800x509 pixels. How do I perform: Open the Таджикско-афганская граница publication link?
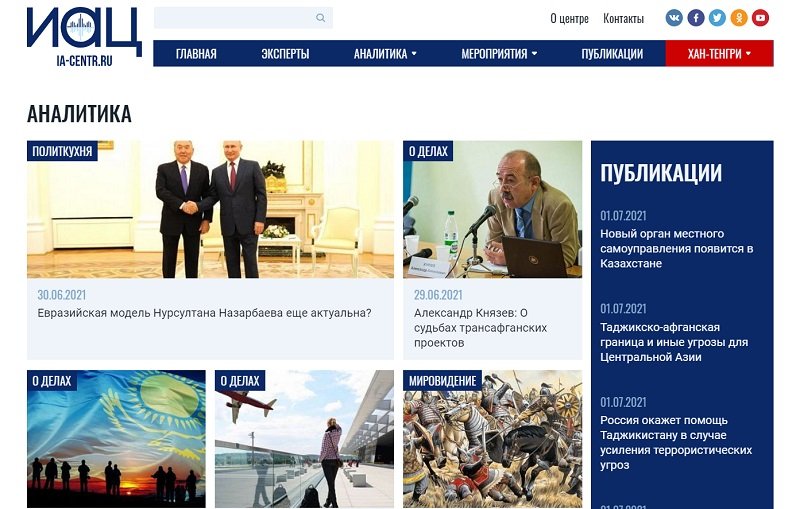pyautogui.click(x=674, y=342)
